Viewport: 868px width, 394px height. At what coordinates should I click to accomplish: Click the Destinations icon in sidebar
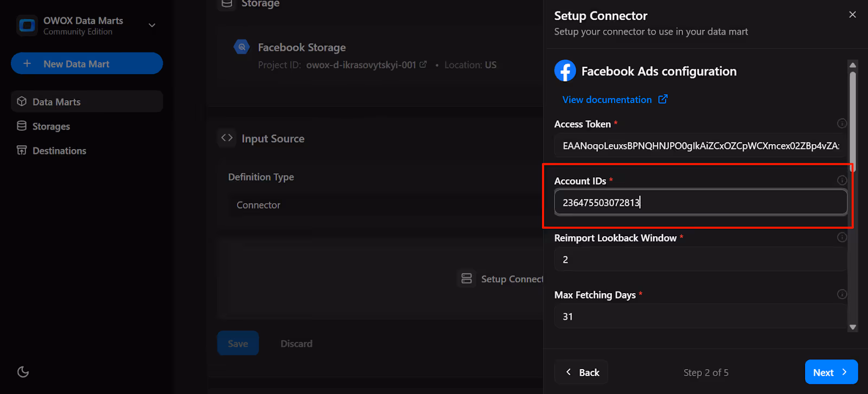22,150
